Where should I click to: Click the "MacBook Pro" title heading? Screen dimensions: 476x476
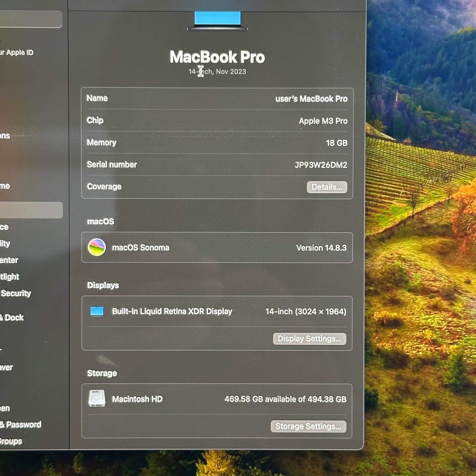[x=217, y=57]
